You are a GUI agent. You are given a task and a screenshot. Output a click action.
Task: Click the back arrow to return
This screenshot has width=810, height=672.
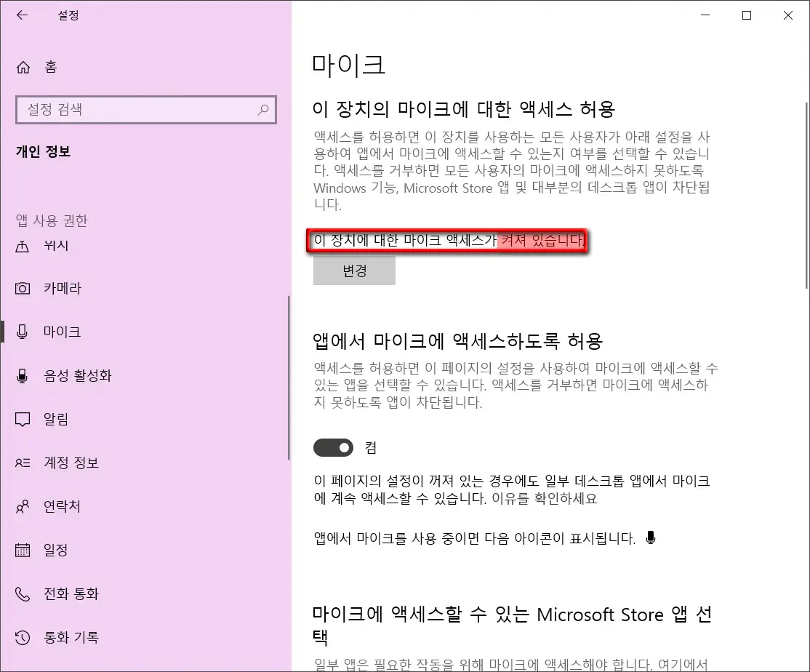(x=22, y=15)
